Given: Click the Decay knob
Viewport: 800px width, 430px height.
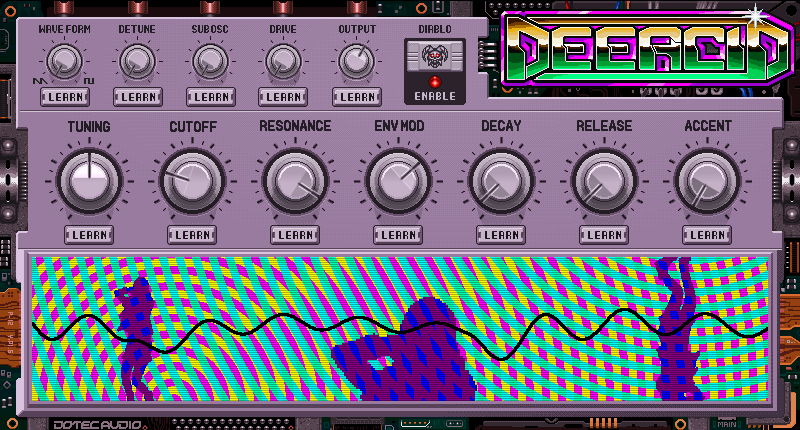Looking at the screenshot, I should point(501,181).
